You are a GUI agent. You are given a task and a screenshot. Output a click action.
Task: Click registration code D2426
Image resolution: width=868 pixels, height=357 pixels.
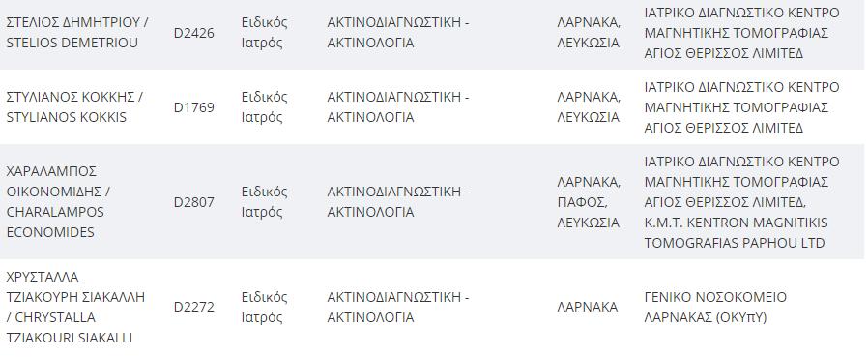click(x=193, y=33)
